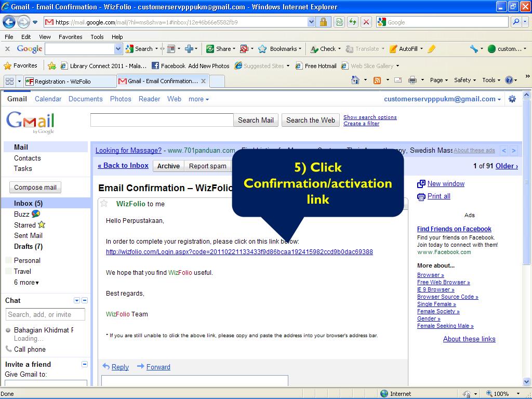
Task: Close the Gmail Email Confirmation tab
Action: [x=203, y=81]
